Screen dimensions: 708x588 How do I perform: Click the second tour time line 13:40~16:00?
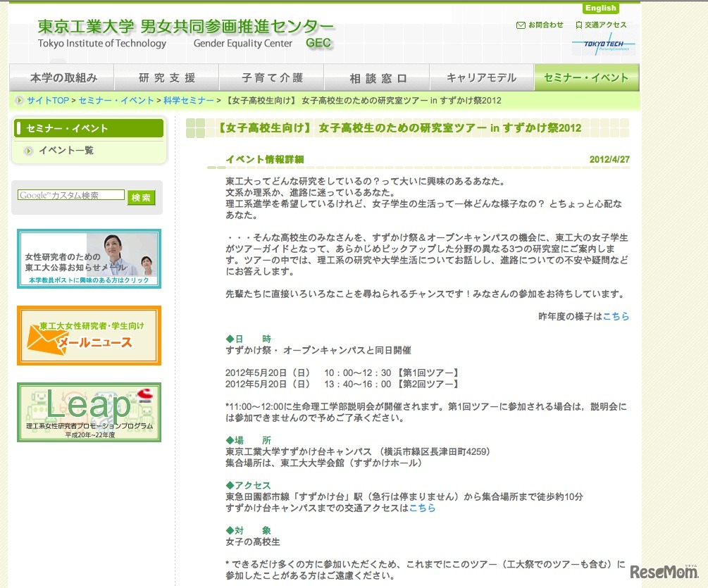[342, 384]
